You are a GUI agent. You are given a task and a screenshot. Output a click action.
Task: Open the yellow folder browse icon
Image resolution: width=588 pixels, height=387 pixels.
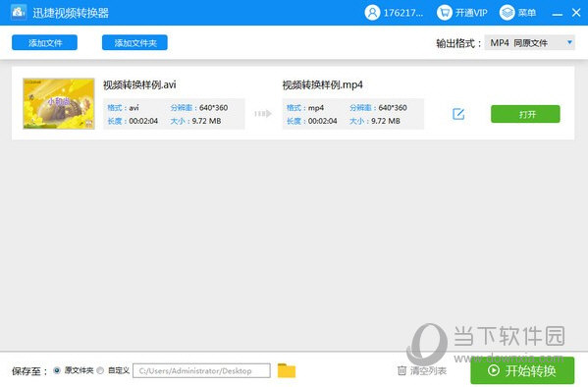(x=287, y=370)
